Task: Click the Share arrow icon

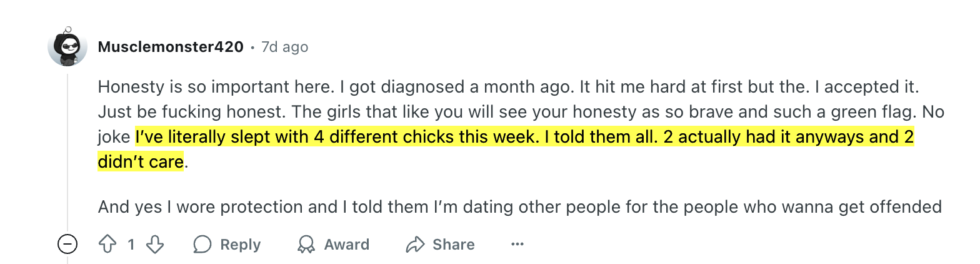Action: (415, 244)
